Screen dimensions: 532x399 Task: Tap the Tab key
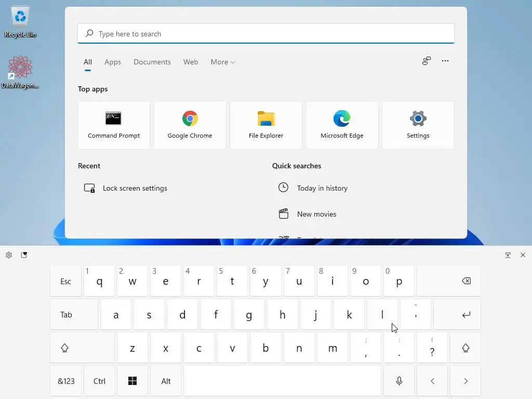pos(74,314)
